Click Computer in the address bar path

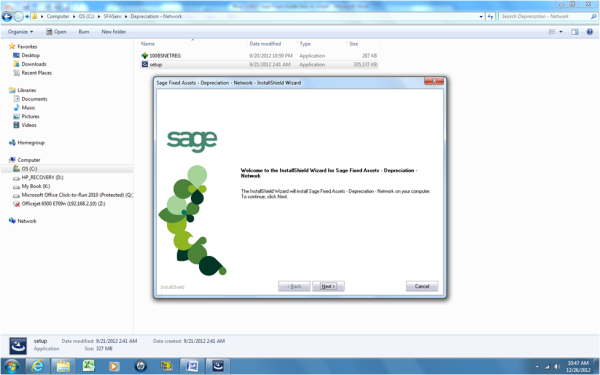click(58, 16)
